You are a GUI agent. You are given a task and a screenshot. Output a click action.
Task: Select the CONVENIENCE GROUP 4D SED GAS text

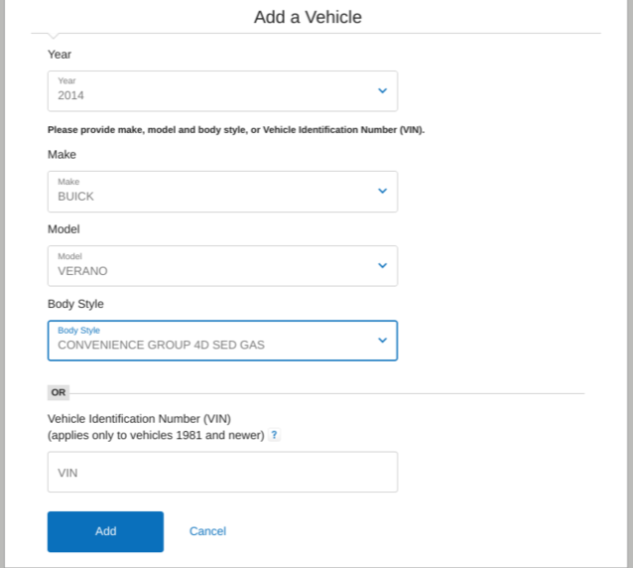pyautogui.click(x=161, y=345)
